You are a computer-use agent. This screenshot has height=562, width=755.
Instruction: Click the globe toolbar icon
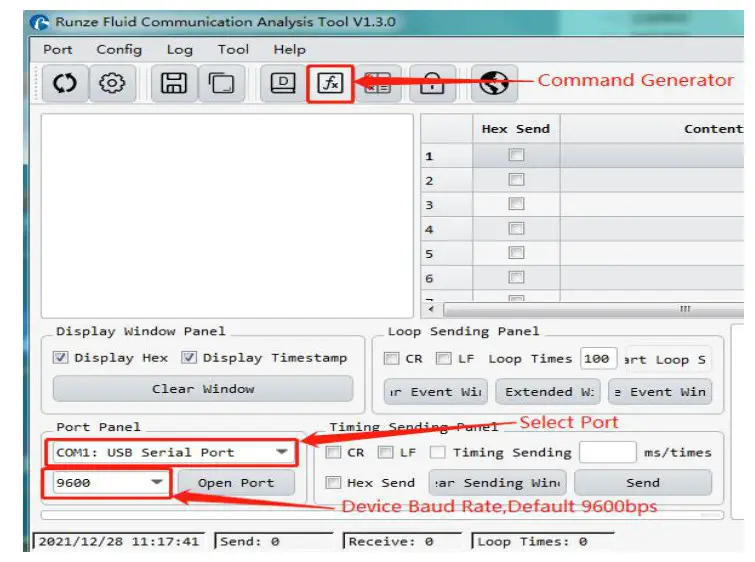494,83
